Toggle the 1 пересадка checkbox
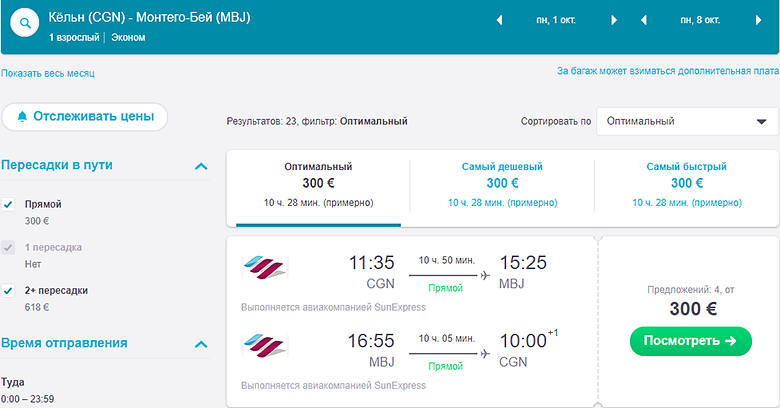780x408 pixels. [x=9, y=247]
